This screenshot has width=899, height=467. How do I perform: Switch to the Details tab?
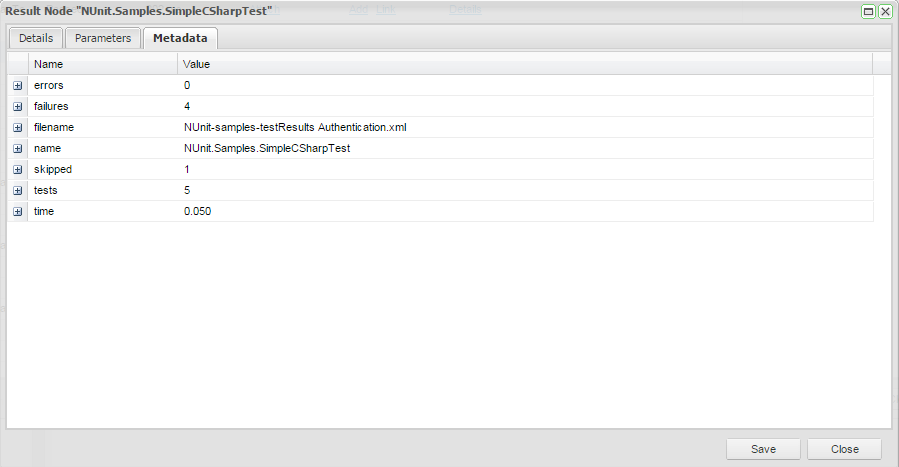[36, 38]
